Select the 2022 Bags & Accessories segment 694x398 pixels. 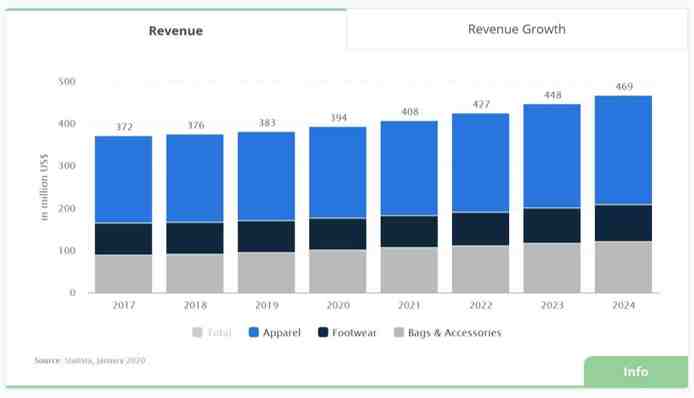[481, 269]
